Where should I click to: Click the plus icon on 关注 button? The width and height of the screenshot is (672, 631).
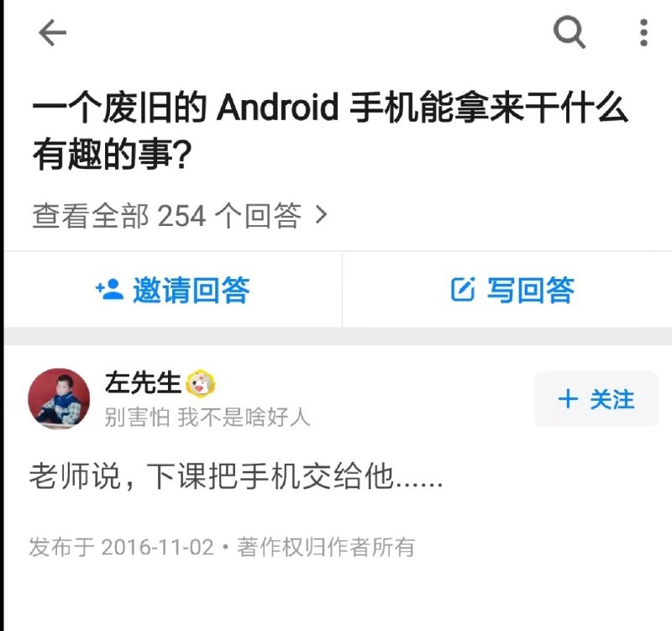pyautogui.click(x=569, y=399)
